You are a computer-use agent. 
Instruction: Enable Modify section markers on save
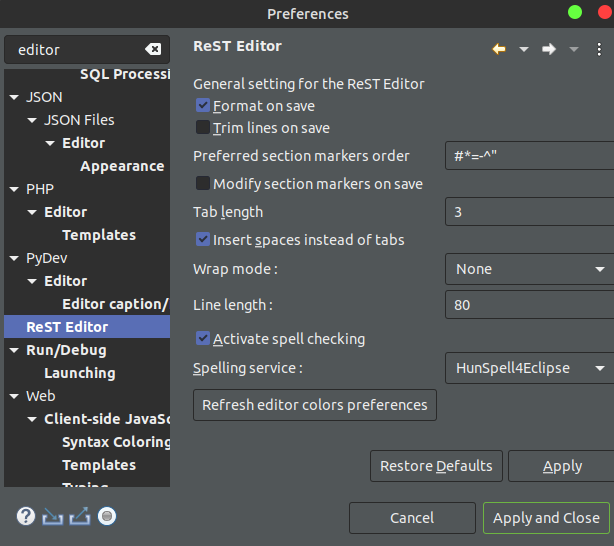203,183
